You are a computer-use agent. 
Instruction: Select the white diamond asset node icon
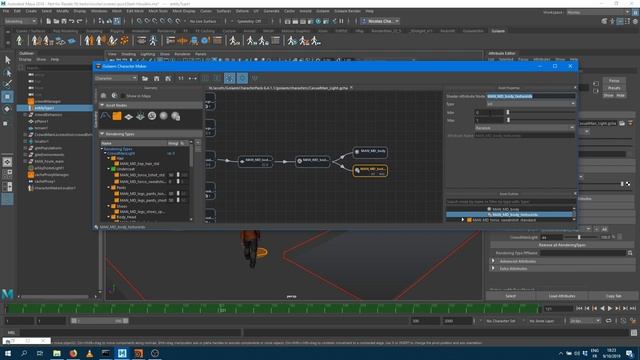tap(129, 117)
